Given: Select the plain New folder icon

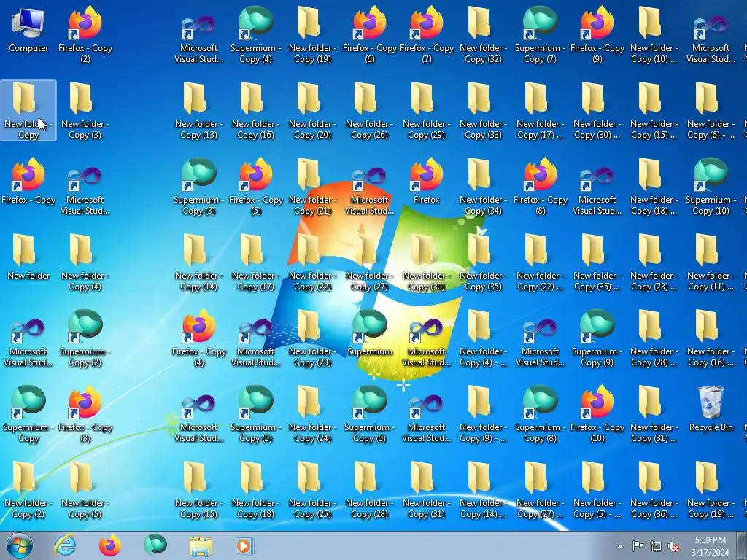Looking at the screenshot, I should click(28, 257).
